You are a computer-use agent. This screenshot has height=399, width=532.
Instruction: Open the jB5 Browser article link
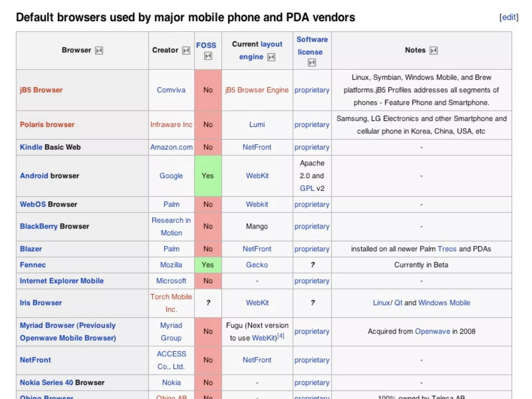tap(41, 90)
